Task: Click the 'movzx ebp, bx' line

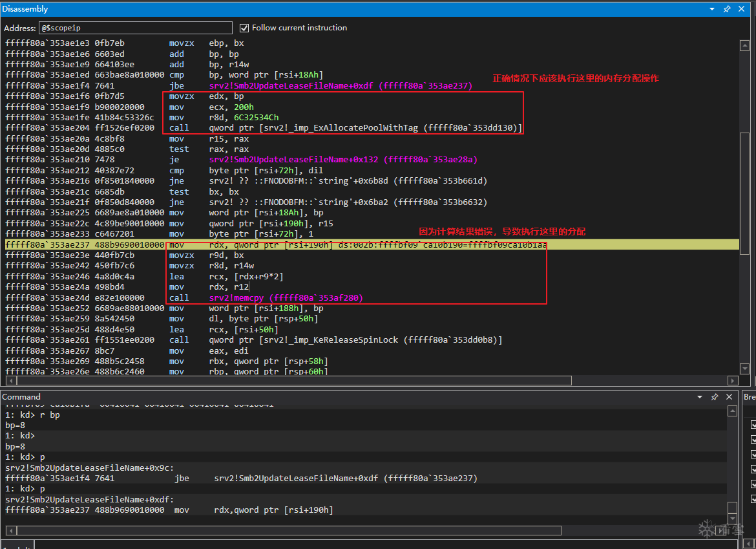Action: coord(125,43)
